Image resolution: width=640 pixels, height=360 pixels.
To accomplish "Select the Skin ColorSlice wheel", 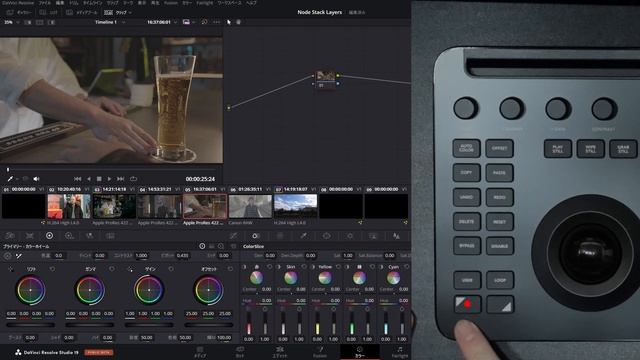I will coord(291,278).
